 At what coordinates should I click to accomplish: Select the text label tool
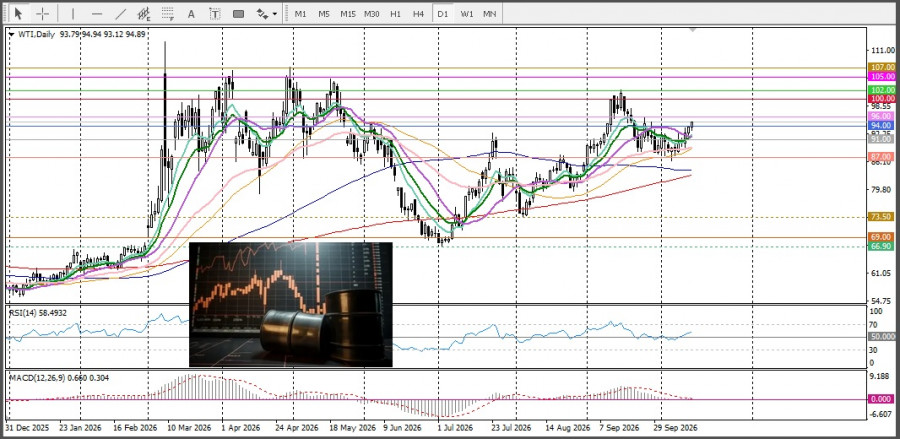215,13
